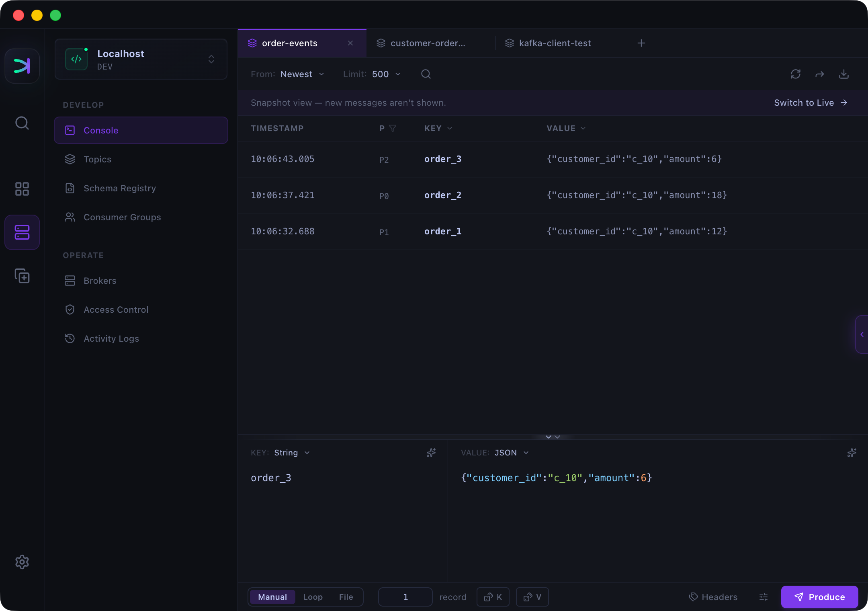Click the add-window icon in left rail
The image size is (868, 611).
(22, 276)
